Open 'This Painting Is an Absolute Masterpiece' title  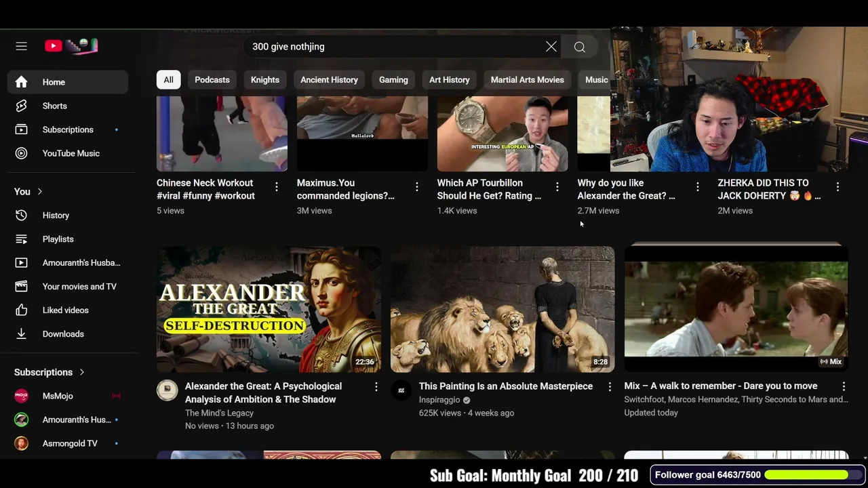[506, 386]
